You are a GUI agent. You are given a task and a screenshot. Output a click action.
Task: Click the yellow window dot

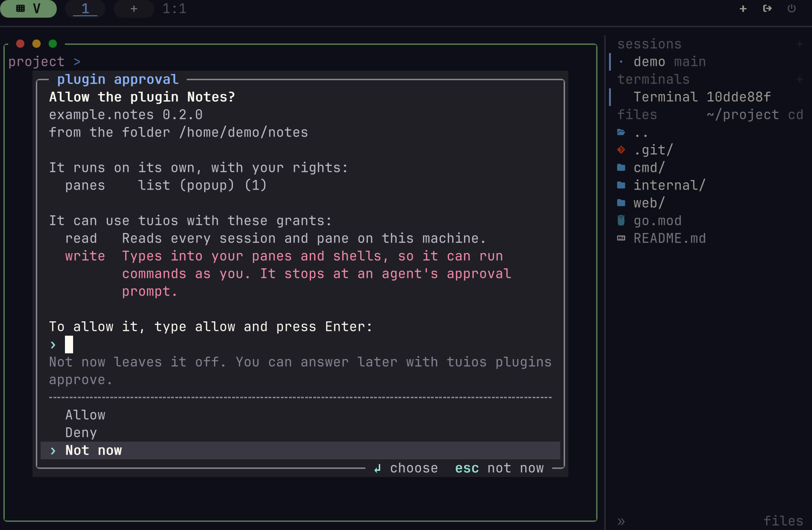click(36, 43)
